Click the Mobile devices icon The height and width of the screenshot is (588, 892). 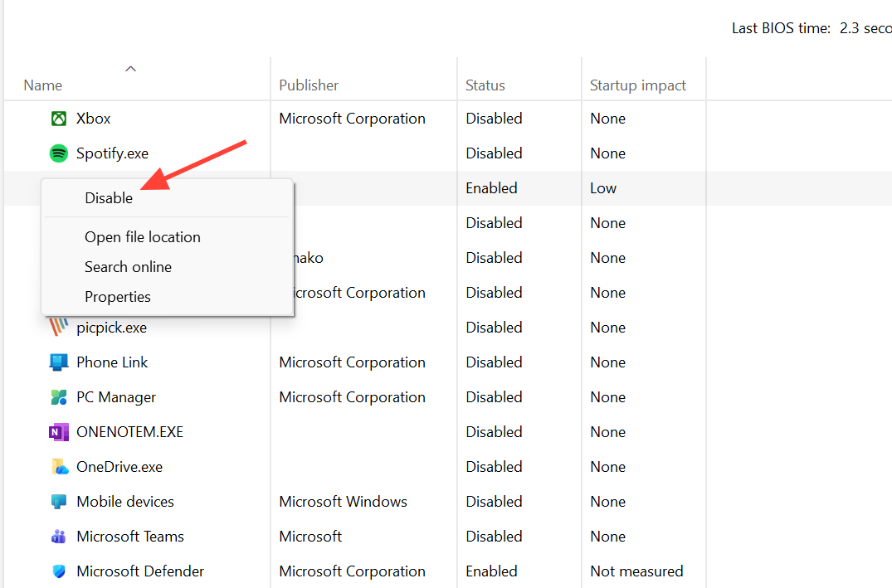tap(59, 502)
